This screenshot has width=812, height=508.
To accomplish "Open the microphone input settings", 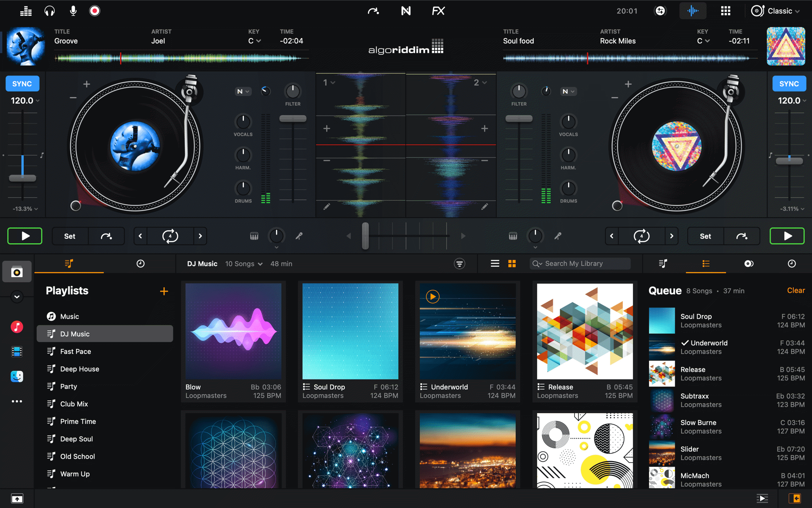I will pyautogui.click(x=73, y=11).
